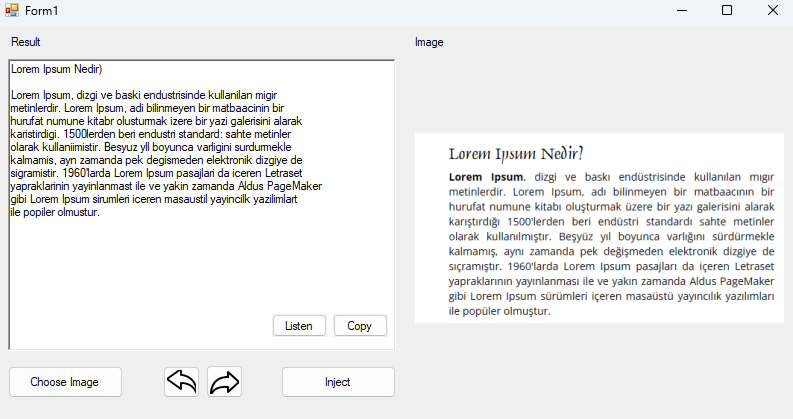This screenshot has height=419, width=793.
Task: Close the Form1 window
Action: pos(772,10)
